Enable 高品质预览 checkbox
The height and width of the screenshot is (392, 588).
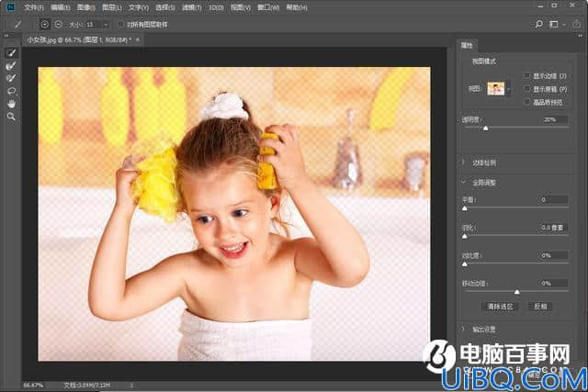526,102
